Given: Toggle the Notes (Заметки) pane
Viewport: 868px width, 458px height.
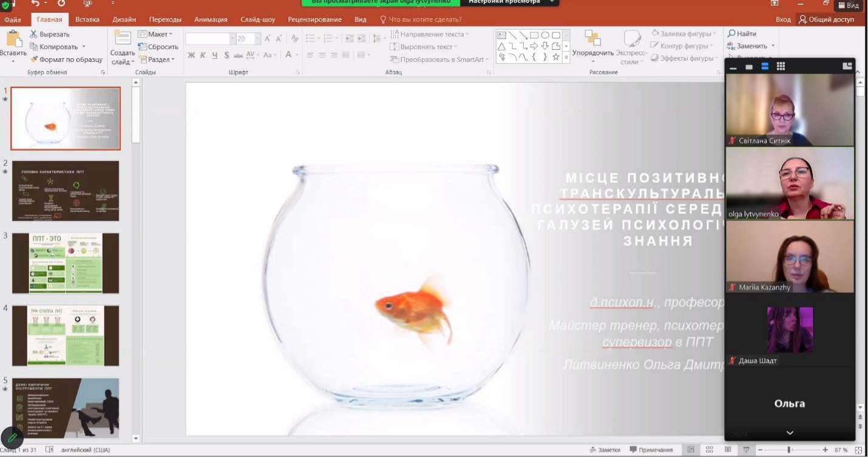Looking at the screenshot, I should coord(605,450).
